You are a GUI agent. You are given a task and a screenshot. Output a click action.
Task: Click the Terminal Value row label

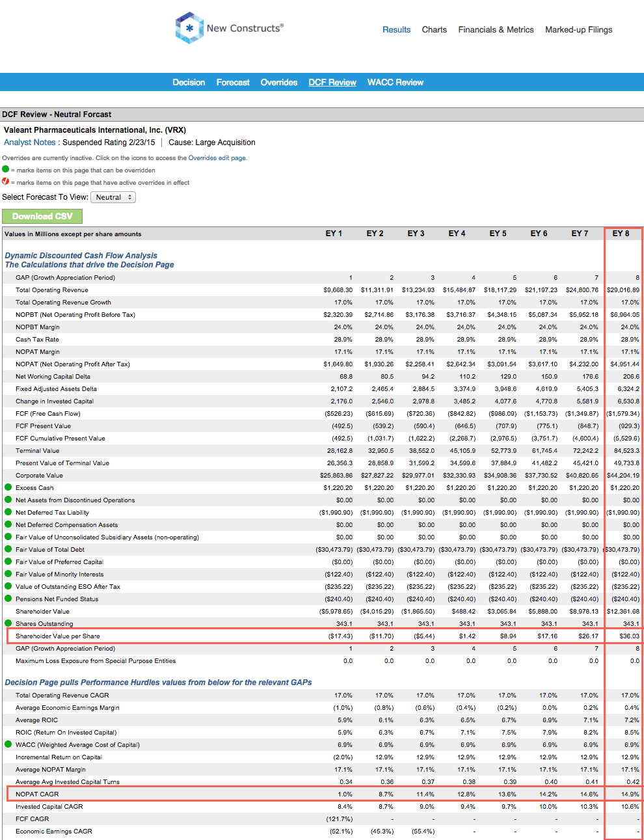tap(37, 451)
